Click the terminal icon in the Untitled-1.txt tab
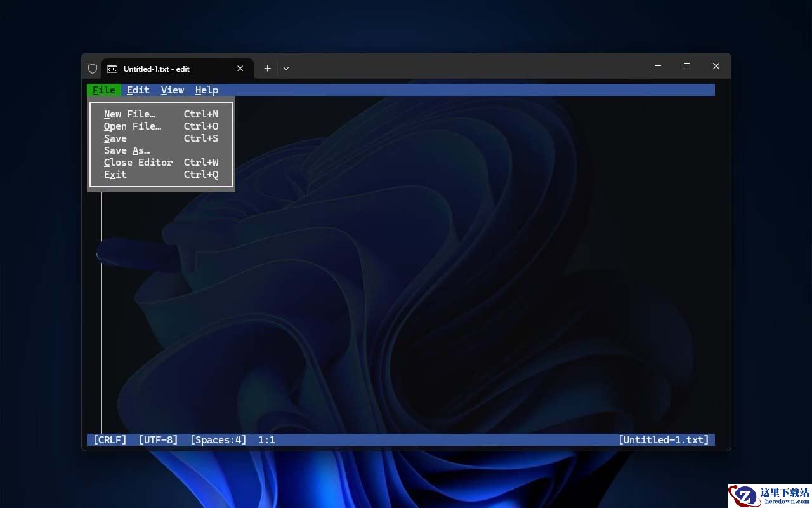812x508 pixels. (x=112, y=69)
